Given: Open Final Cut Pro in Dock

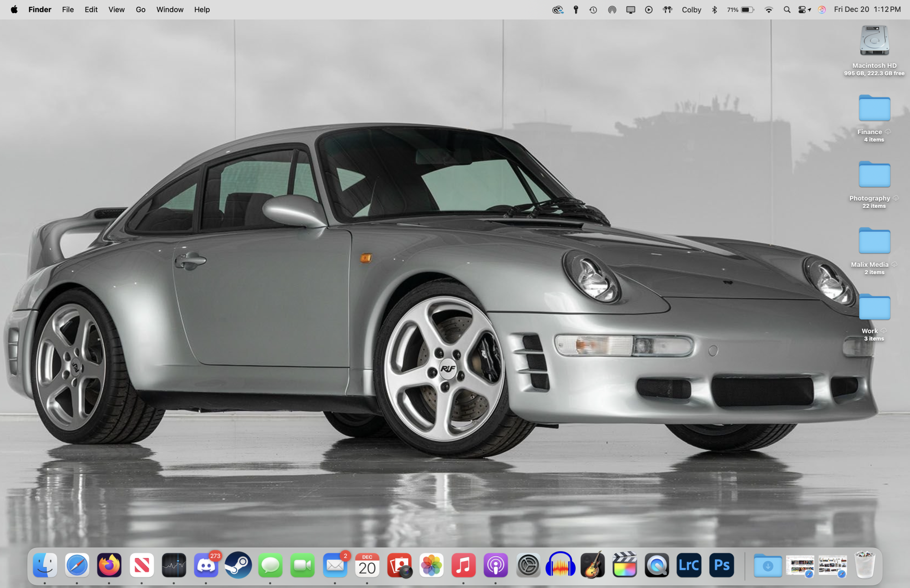Looking at the screenshot, I should [625, 565].
